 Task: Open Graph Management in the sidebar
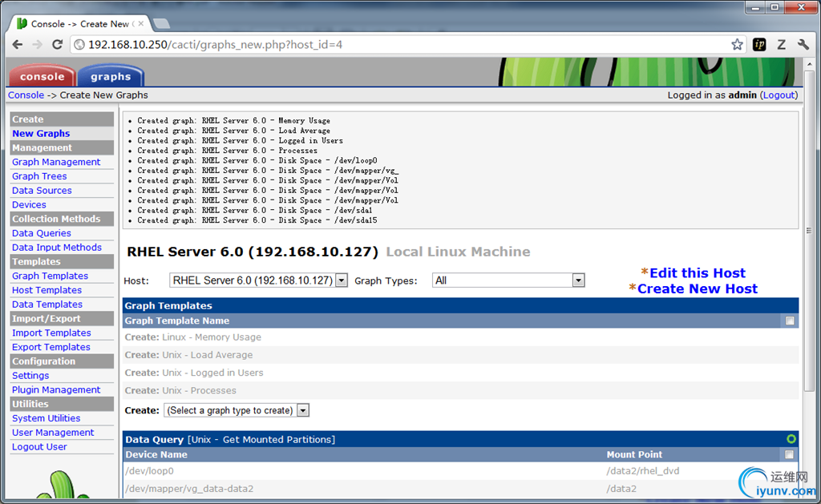pyautogui.click(x=56, y=162)
